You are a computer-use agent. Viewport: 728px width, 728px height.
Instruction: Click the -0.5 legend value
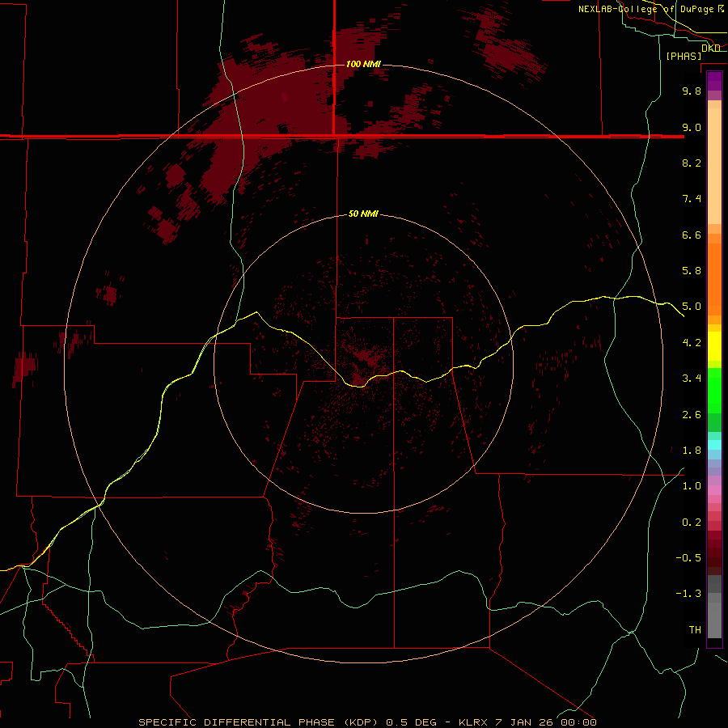pyautogui.click(x=688, y=558)
